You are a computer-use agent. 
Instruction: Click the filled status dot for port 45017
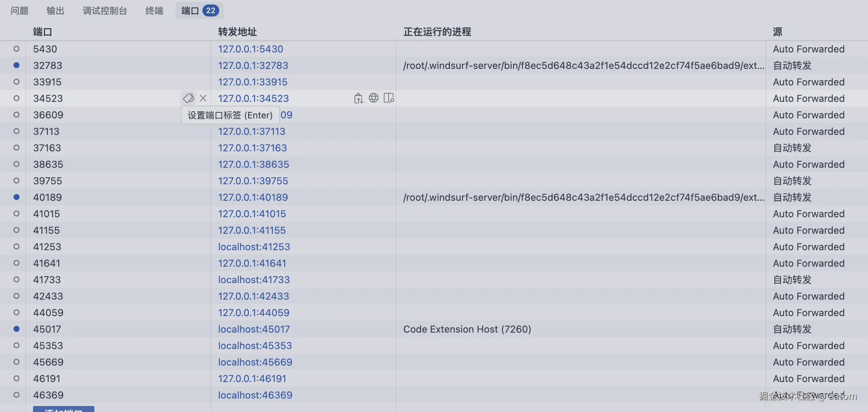[x=16, y=329]
